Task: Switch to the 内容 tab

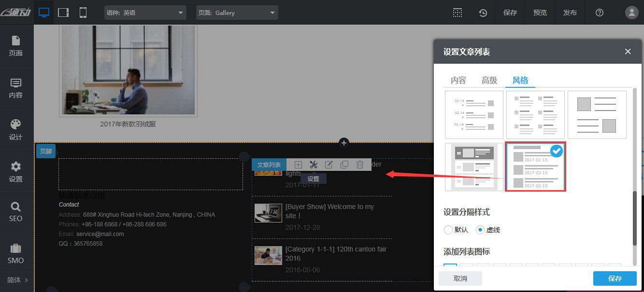Action: pyautogui.click(x=458, y=80)
